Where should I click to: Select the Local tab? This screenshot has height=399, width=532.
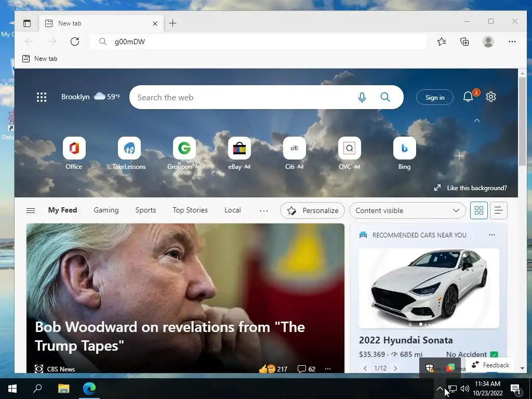pos(232,210)
